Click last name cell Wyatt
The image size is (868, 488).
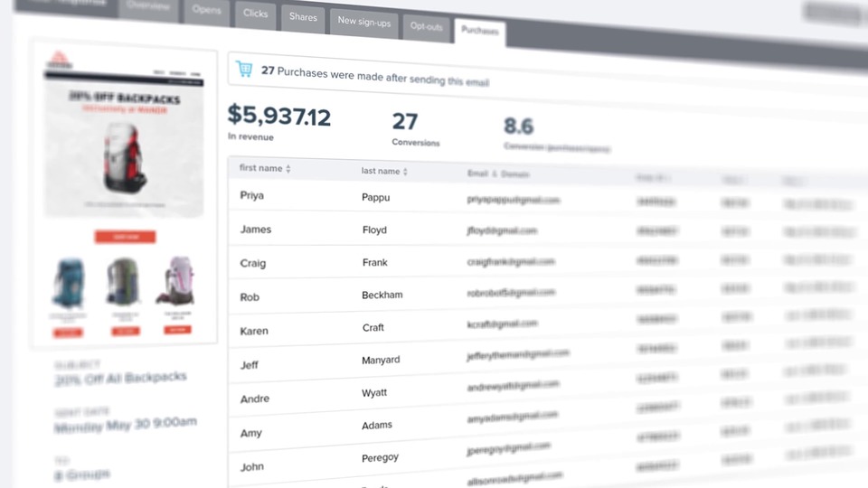374,393
